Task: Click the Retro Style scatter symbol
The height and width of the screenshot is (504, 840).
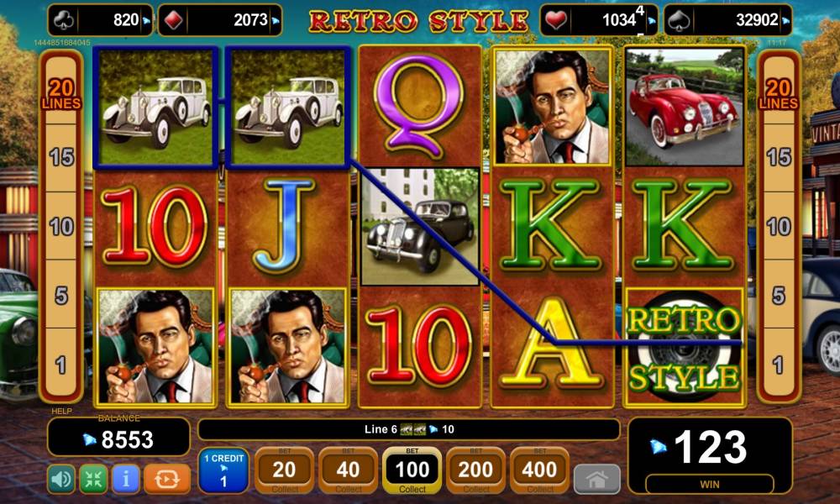Action: click(684, 348)
